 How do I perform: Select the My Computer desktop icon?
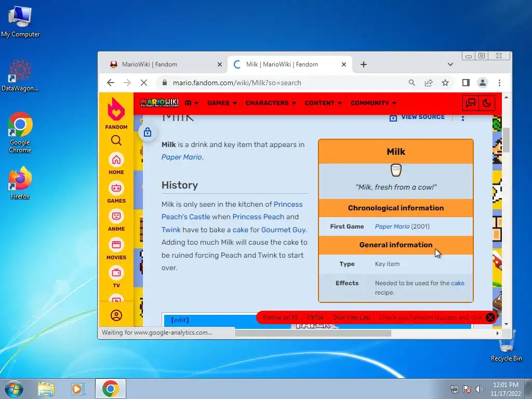(x=20, y=21)
